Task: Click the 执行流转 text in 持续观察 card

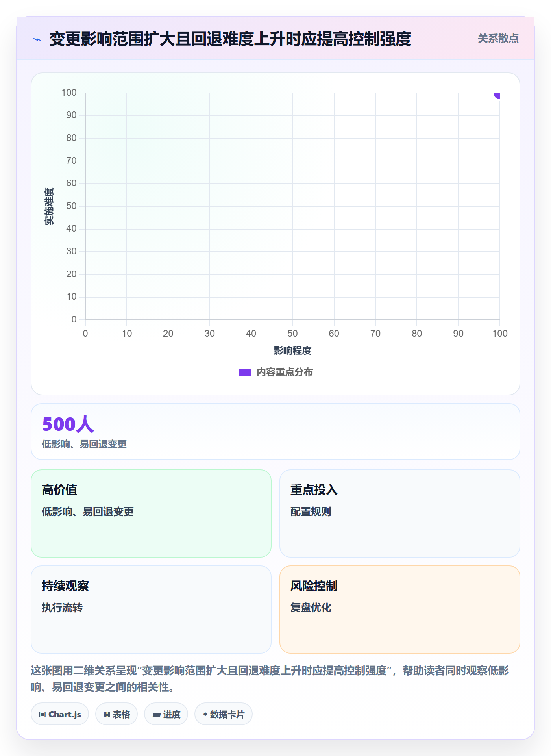Action: tap(62, 608)
